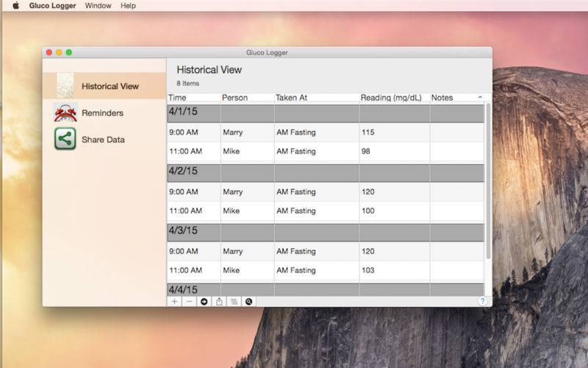Click the list-lines toolbar icon

[234, 302]
